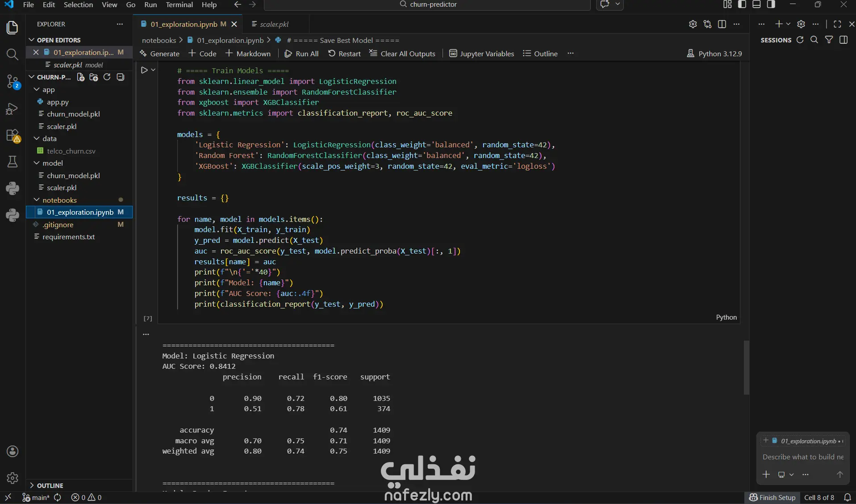The height and width of the screenshot is (504, 856).
Task: Click the notebook output vertical scrollbar
Action: pyautogui.click(x=746, y=367)
